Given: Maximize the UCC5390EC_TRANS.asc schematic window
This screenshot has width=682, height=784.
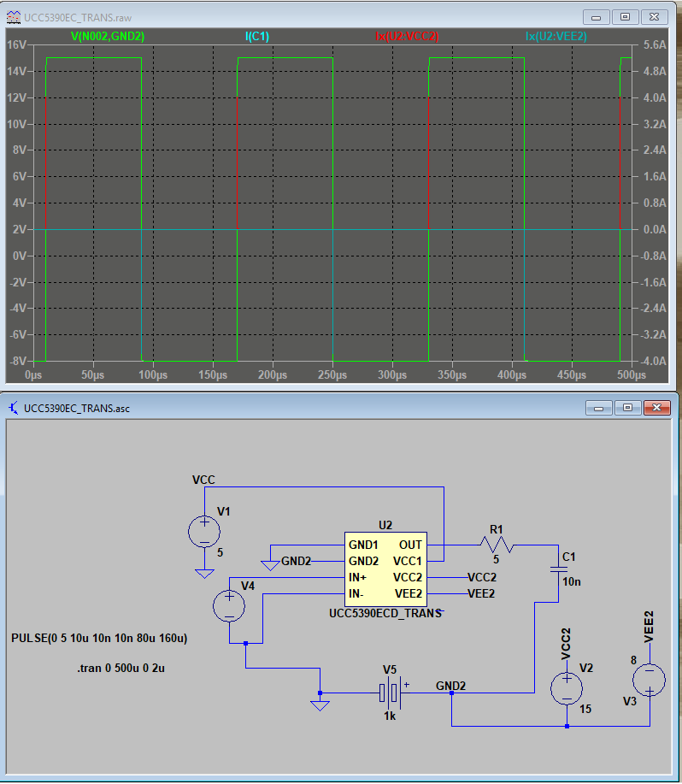Looking at the screenshot, I should (x=627, y=408).
